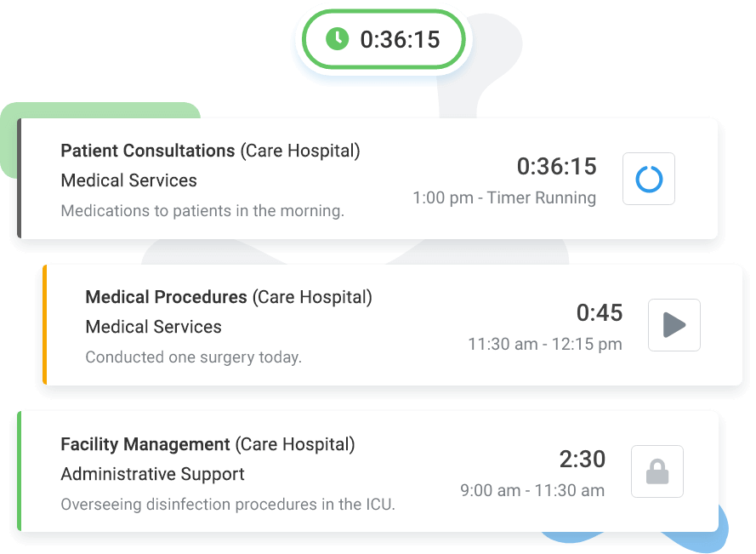Image resolution: width=756 pixels, height=554 pixels.
Task: Click the green color bar on Facility Management
Action: pyautogui.click(x=19, y=471)
